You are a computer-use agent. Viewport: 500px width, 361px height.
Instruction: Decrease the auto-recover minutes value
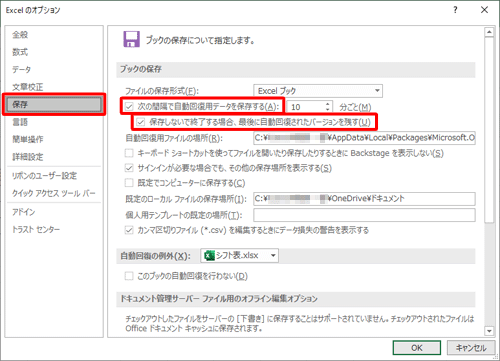pos(328,109)
